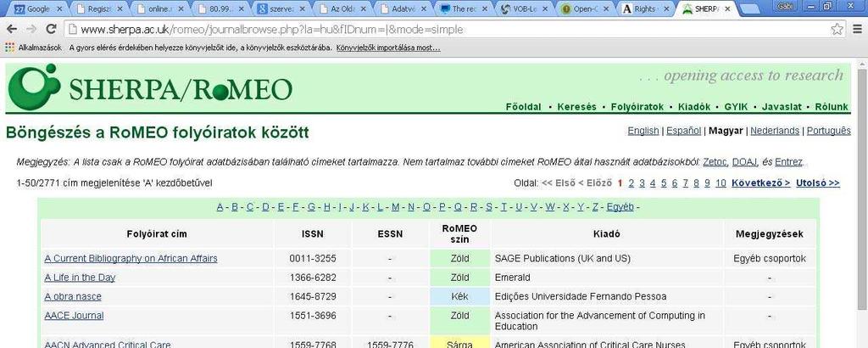
Task: Switch language to Español
Action: pyautogui.click(x=683, y=131)
